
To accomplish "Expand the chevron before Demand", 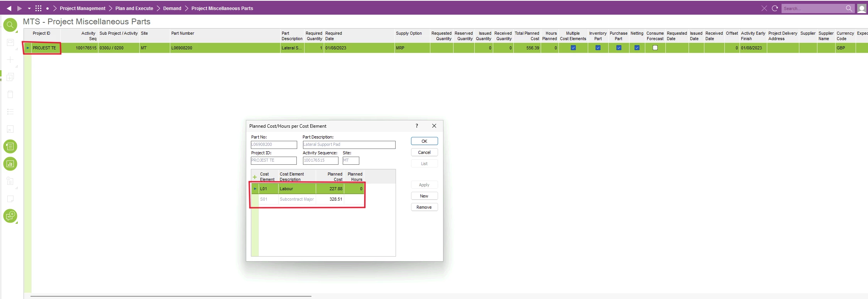I will (158, 8).
